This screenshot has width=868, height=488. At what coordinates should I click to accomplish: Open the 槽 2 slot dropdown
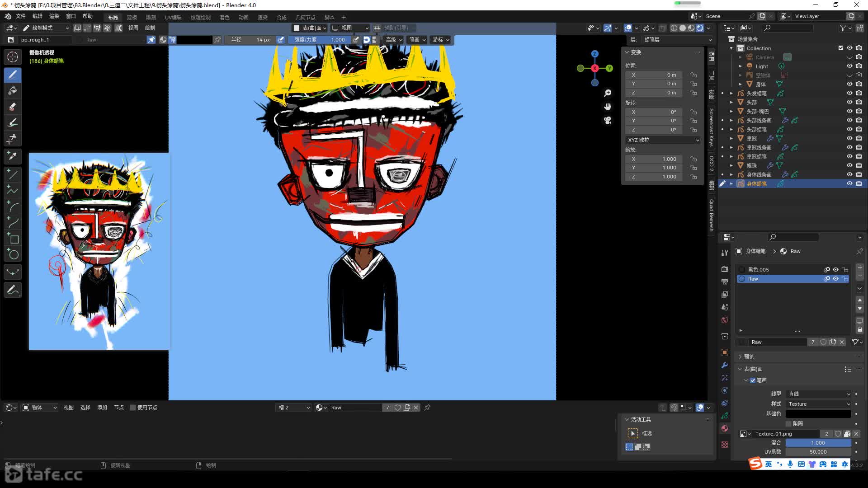pyautogui.click(x=294, y=408)
